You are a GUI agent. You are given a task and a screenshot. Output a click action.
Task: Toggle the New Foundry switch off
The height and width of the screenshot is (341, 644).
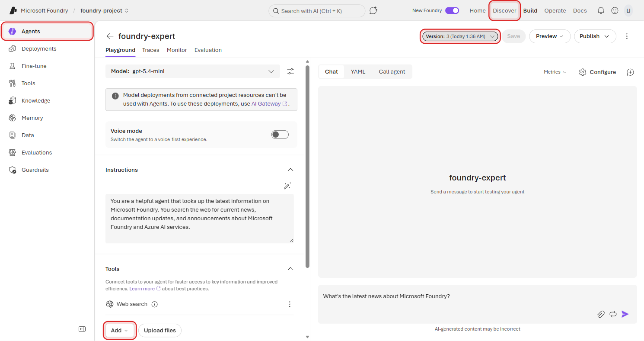(452, 10)
